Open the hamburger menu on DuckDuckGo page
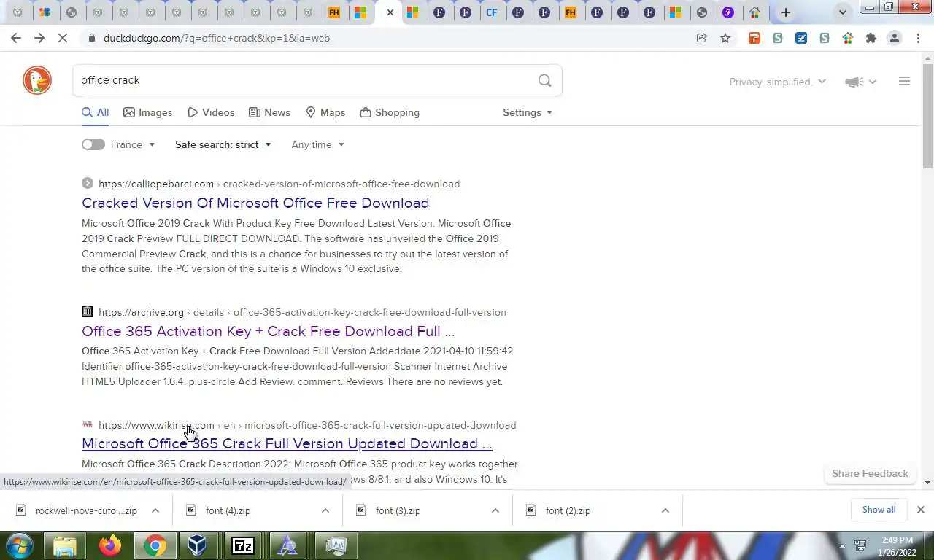 (x=904, y=82)
